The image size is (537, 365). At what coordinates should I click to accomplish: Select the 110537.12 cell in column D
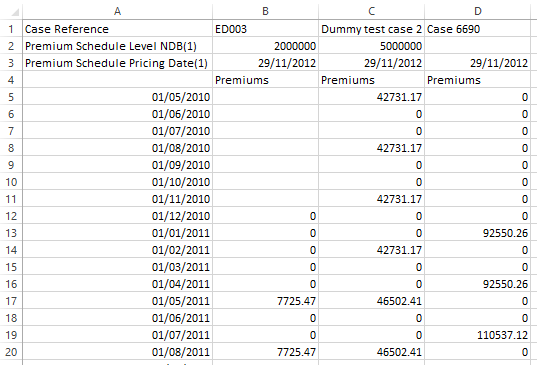478,335
